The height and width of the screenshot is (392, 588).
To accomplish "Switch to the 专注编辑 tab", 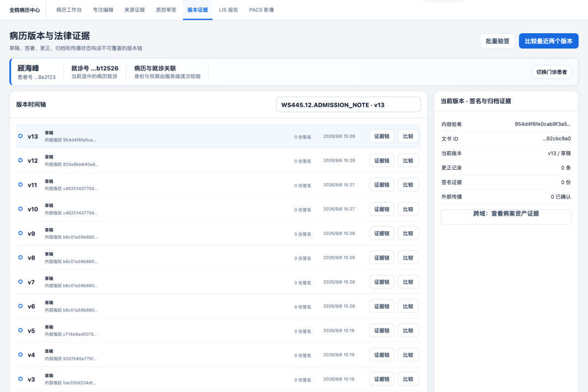I will pos(103,10).
